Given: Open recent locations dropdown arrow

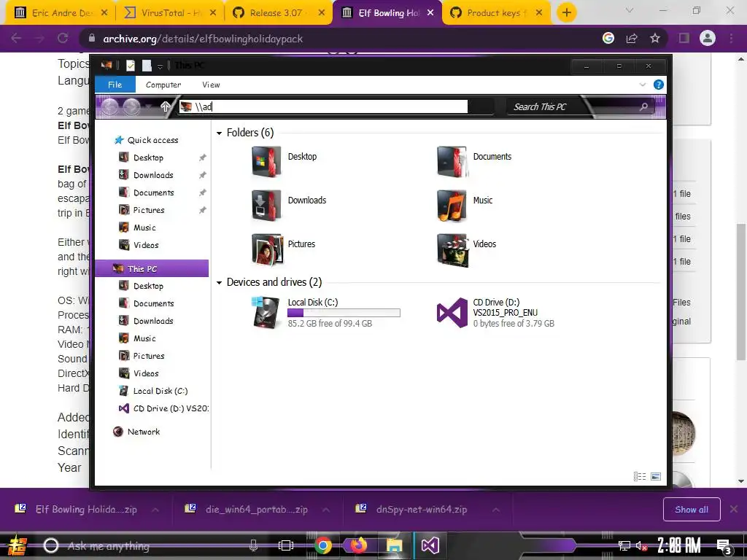Looking at the screenshot, I should coord(149,106).
